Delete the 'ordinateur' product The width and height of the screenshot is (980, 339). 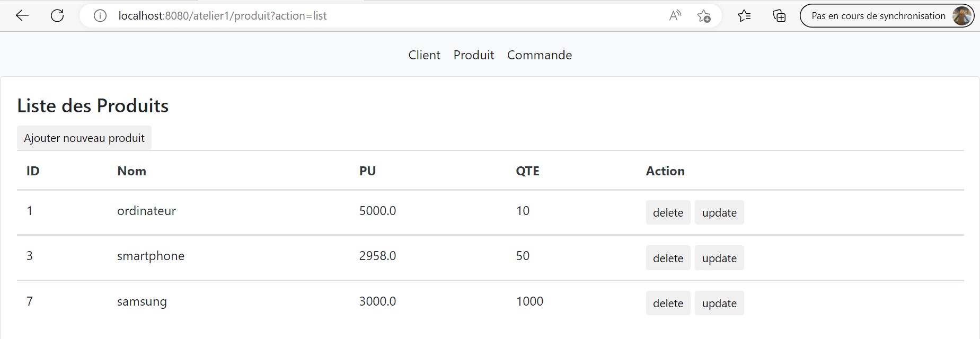(x=668, y=212)
